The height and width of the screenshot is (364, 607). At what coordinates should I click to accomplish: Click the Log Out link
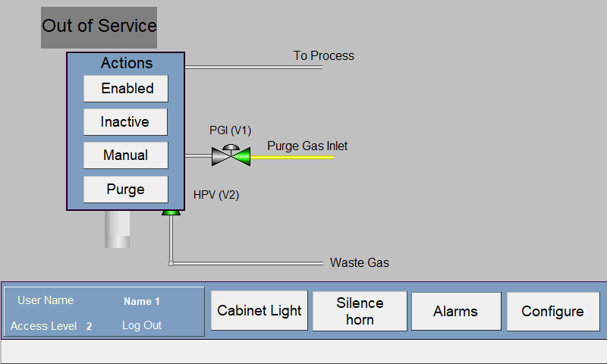point(142,325)
